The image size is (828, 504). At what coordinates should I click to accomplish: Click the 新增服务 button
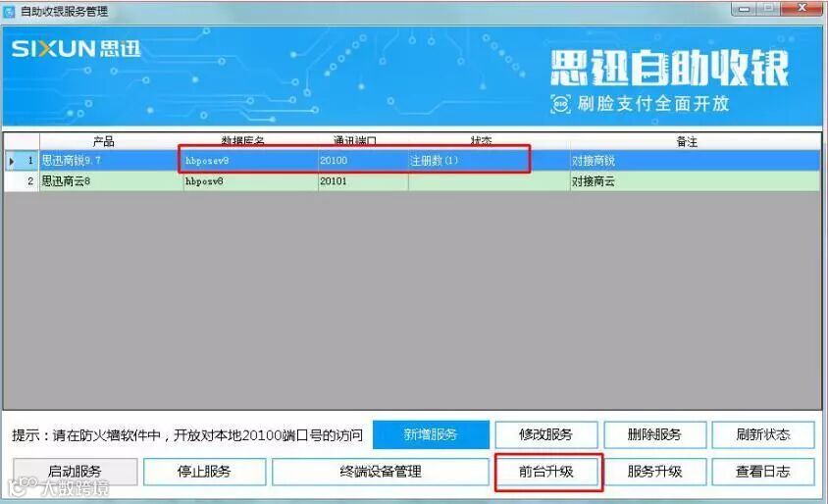(431, 434)
